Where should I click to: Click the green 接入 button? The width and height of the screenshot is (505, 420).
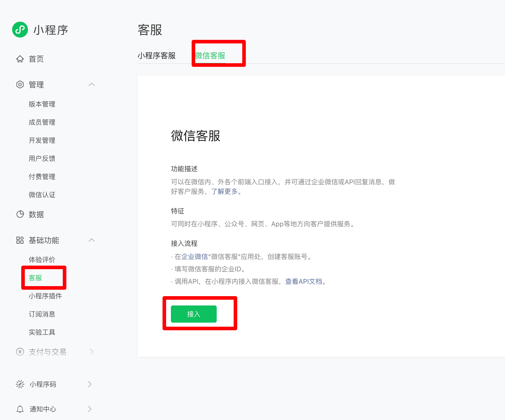click(194, 314)
